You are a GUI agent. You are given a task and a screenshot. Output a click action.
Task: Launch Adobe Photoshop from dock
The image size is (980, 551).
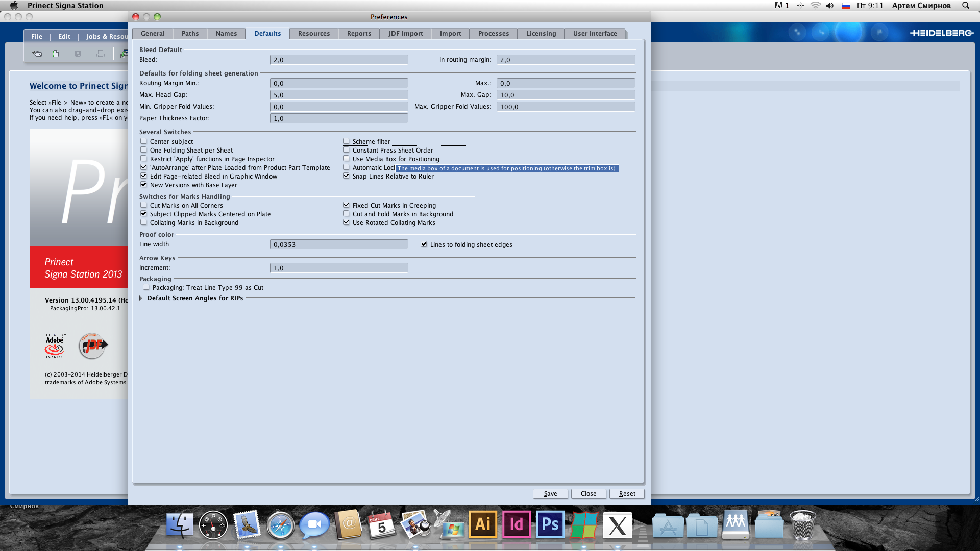550,524
